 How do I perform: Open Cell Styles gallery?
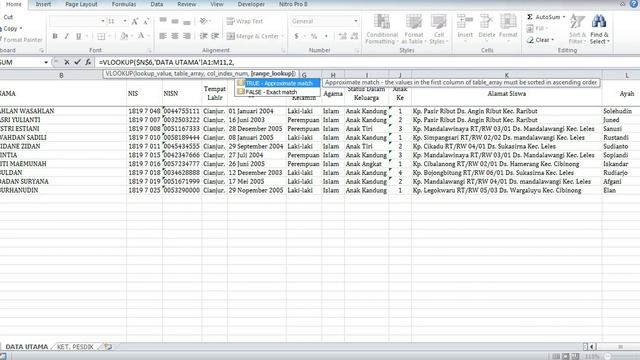[x=439, y=29]
